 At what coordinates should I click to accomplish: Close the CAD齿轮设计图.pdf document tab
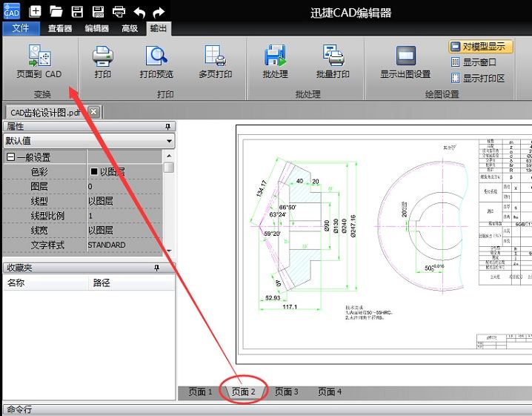(94, 112)
